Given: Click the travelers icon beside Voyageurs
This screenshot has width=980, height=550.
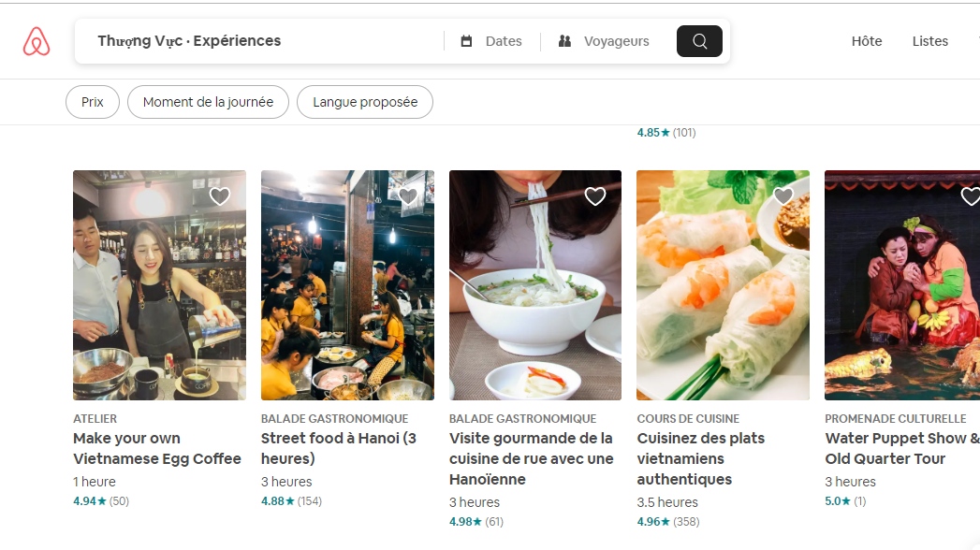Looking at the screenshot, I should coord(565,41).
